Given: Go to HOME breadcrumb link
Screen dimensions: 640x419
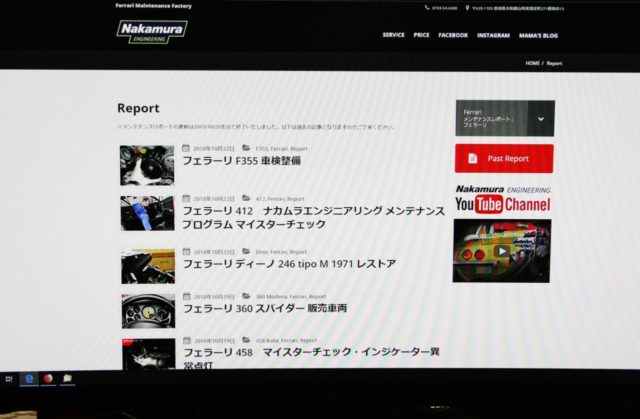Looking at the screenshot, I should [532, 63].
